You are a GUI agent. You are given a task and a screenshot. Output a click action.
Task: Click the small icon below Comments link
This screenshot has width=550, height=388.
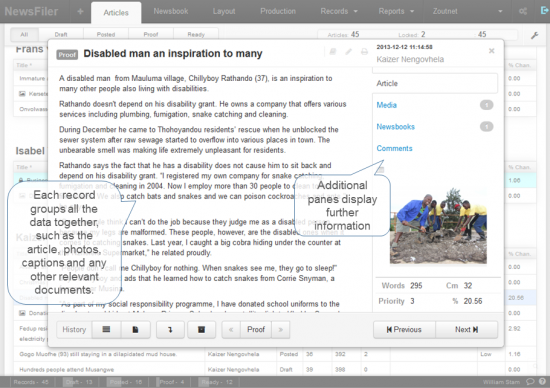380,170
